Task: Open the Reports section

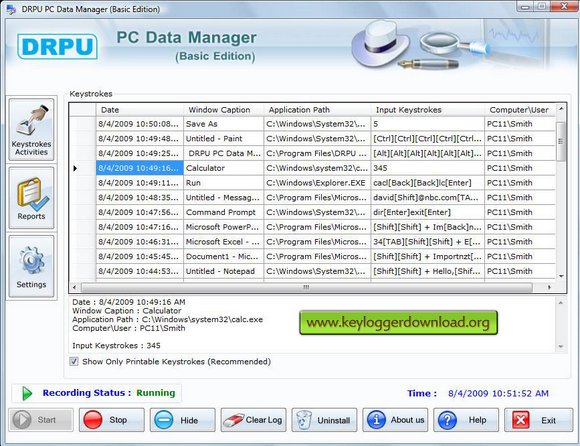Action: (31, 198)
